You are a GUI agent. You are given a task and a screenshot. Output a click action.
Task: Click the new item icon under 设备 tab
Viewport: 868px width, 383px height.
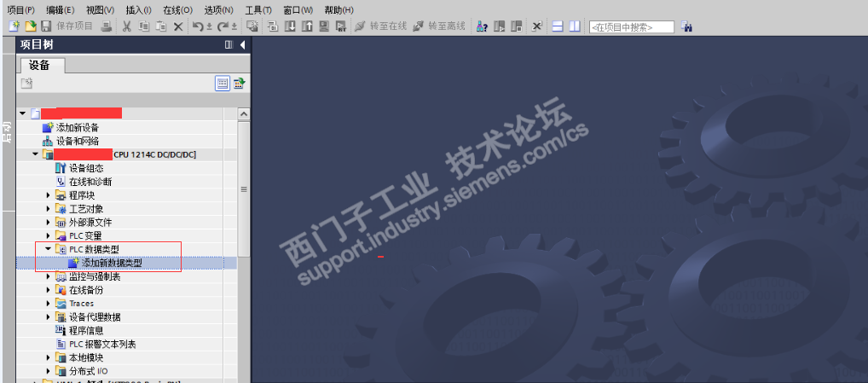(27, 84)
